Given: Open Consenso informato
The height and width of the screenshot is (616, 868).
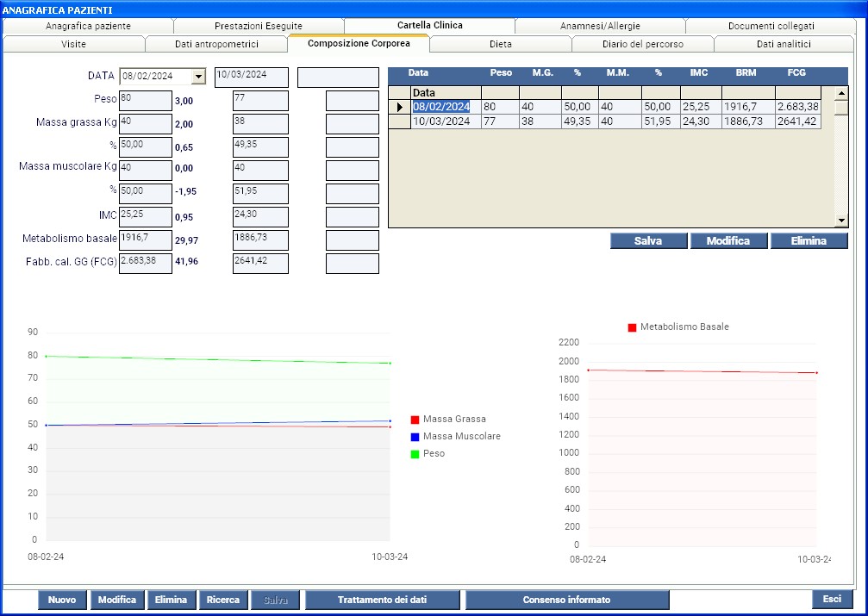Looking at the screenshot, I should click(x=566, y=600).
